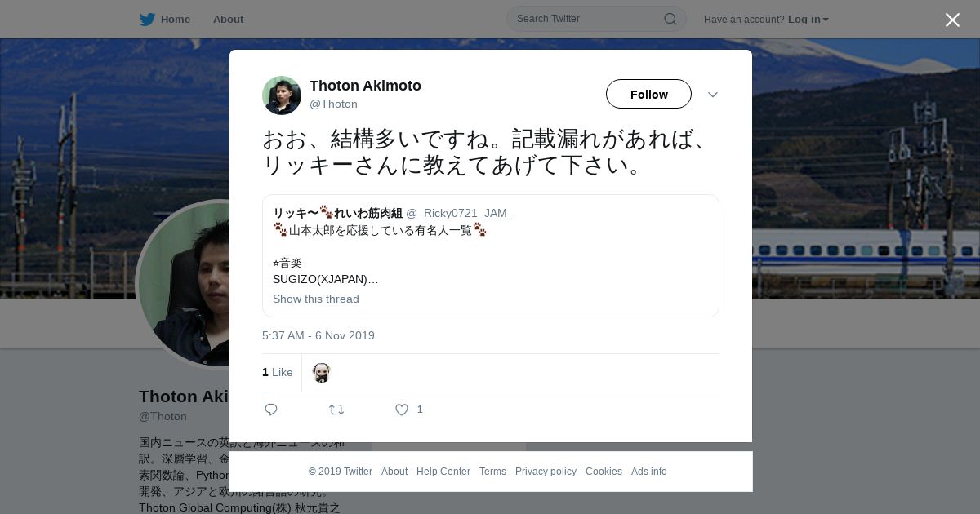Viewport: 980px width, 514px height.
Task: Open the tweet timestamp 6 Nov 2019
Action: coord(318,335)
